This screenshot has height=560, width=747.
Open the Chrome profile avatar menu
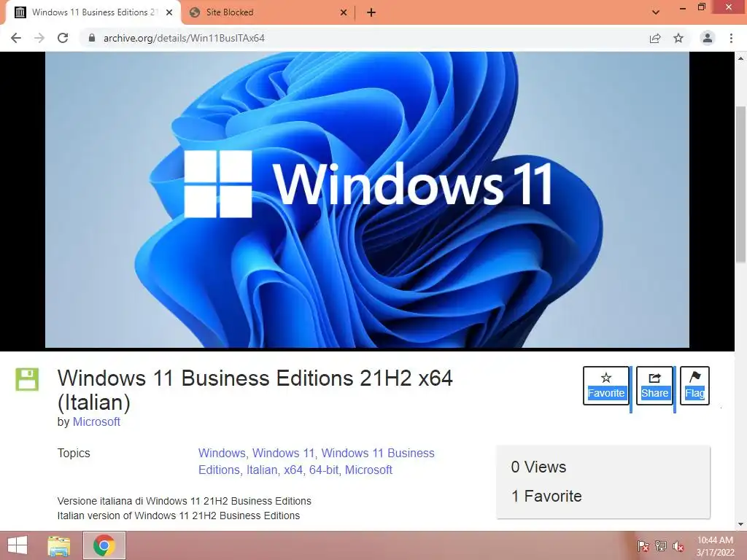[708, 38]
